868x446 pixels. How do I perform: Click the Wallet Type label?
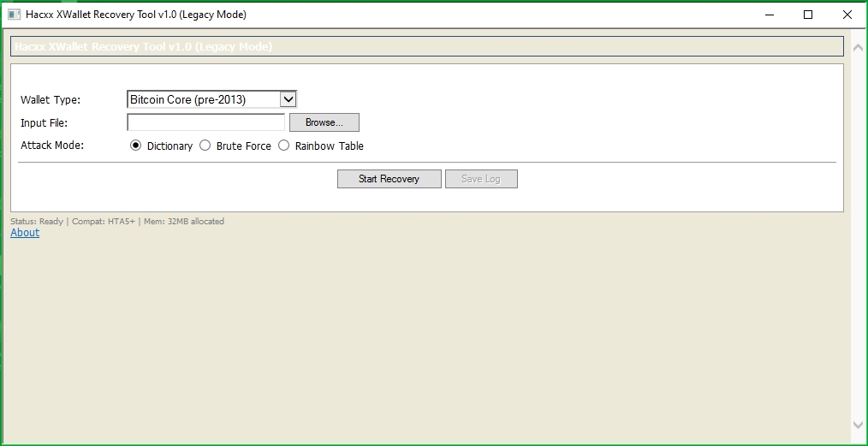(x=51, y=99)
